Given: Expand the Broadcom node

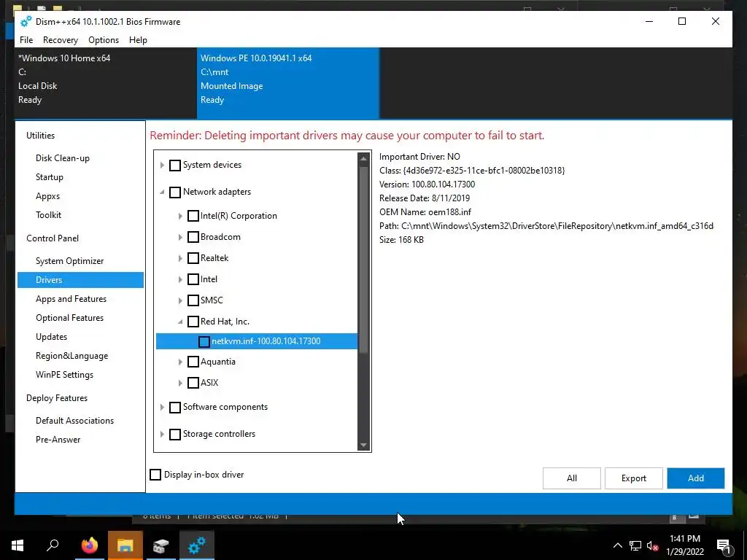Looking at the screenshot, I should coord(180,237).
